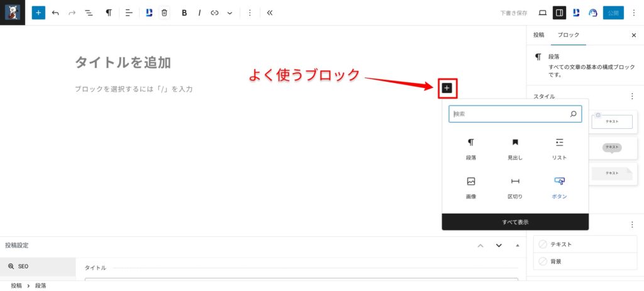Insert a 画像 image block
The height and width of the screenshot is (291, 644).
click(x=470, y=189)
